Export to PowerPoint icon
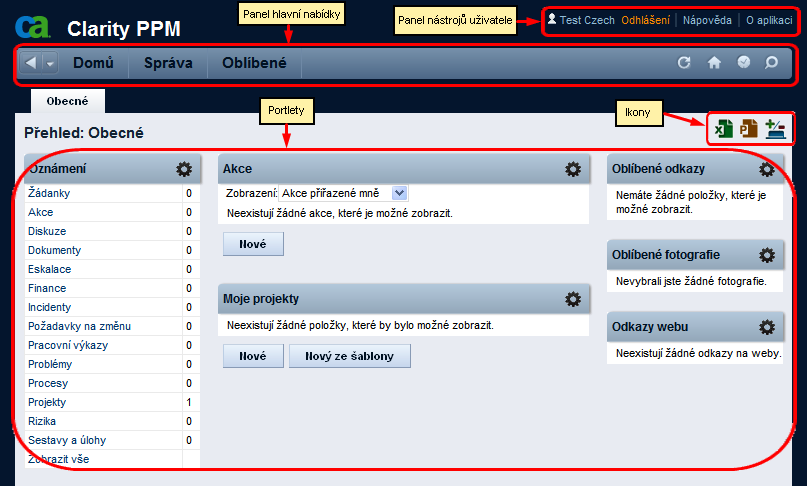807x486 pixels. (x=749, y=128)
